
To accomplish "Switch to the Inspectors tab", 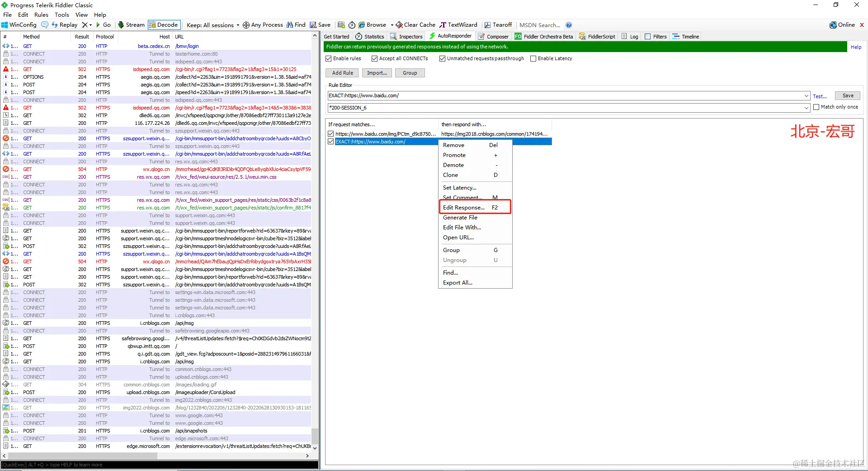I will [x=406, y=37].
